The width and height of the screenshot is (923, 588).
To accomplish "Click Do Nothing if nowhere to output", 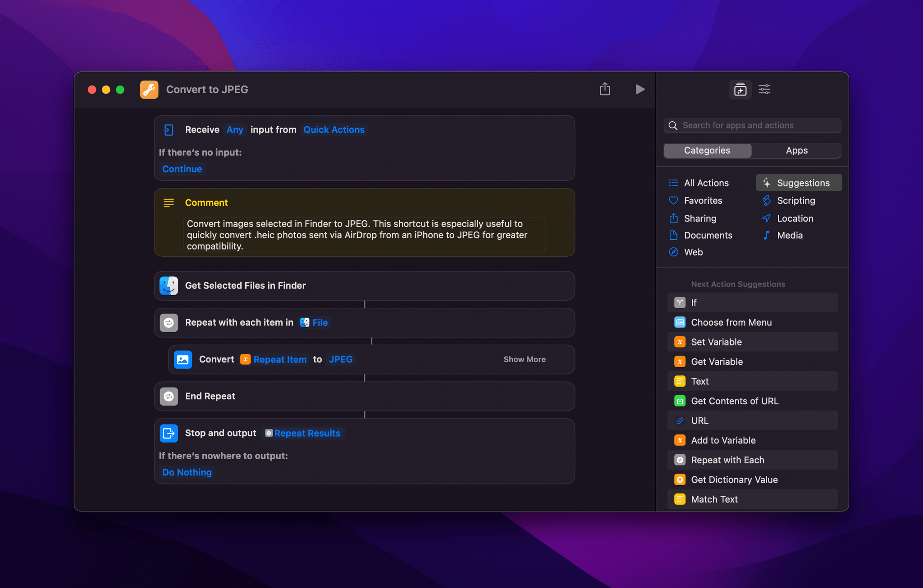I will point(186,471).
